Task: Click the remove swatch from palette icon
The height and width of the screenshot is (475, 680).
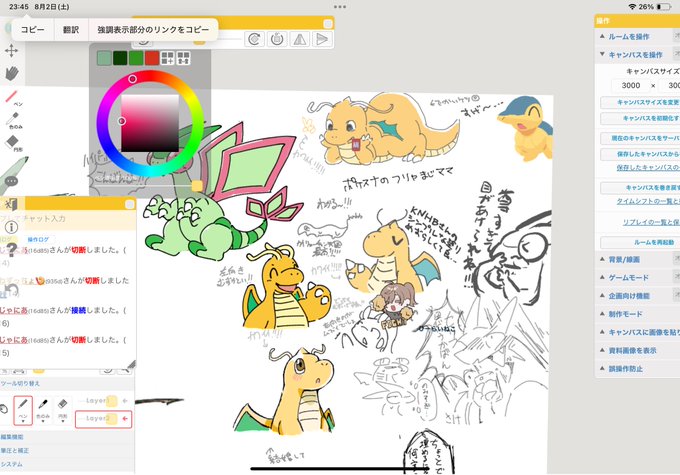Action: point(183,58)
